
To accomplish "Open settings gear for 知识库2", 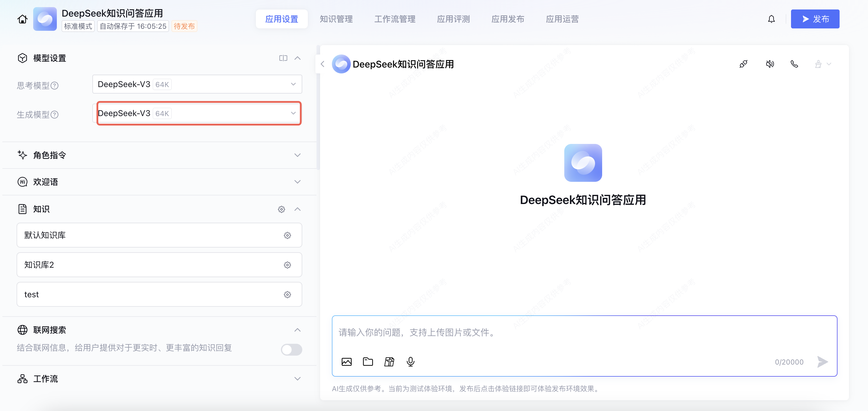I will (x=287, y=265).
